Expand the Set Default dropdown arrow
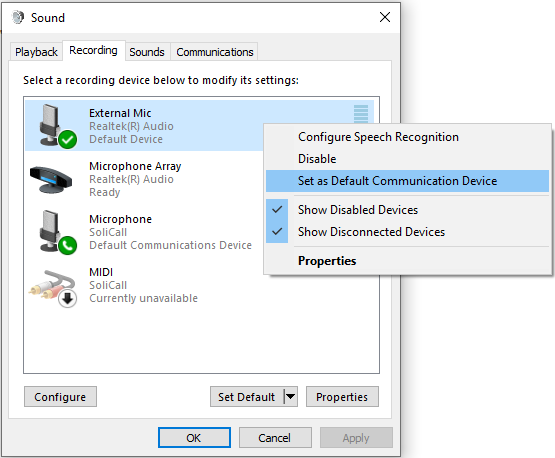 [291, 396]
